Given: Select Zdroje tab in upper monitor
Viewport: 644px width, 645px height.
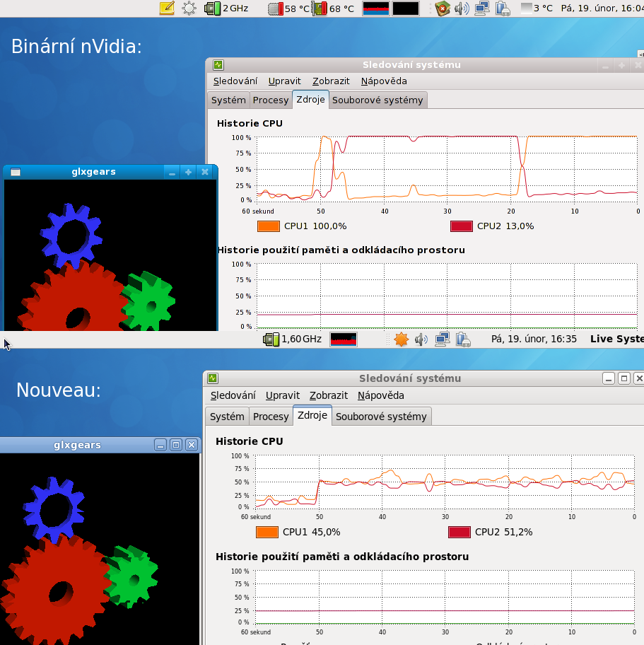Looking at the screenshot, I should (310, 100).
